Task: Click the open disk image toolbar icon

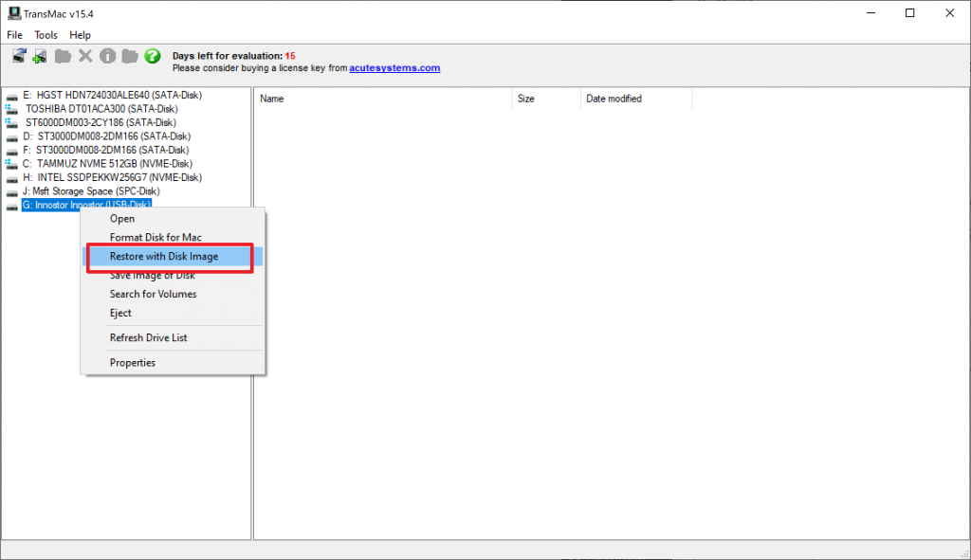Action: [19, 56]
